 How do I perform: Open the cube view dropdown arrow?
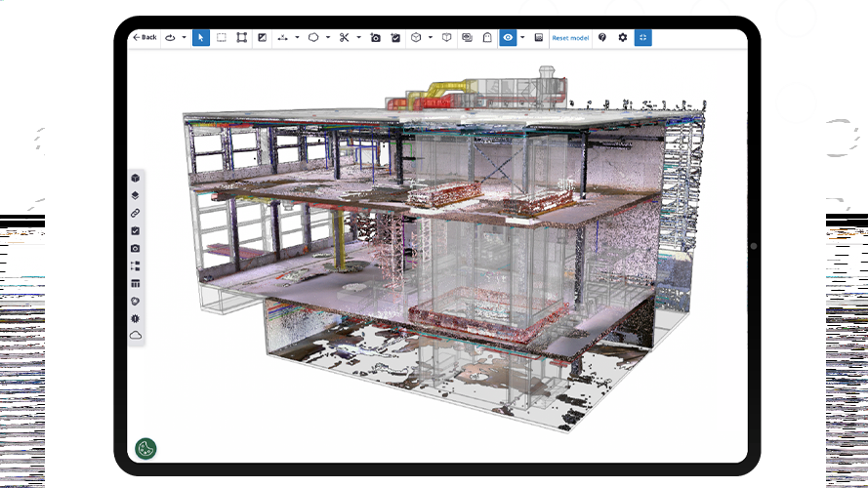(x=431, y=38)
